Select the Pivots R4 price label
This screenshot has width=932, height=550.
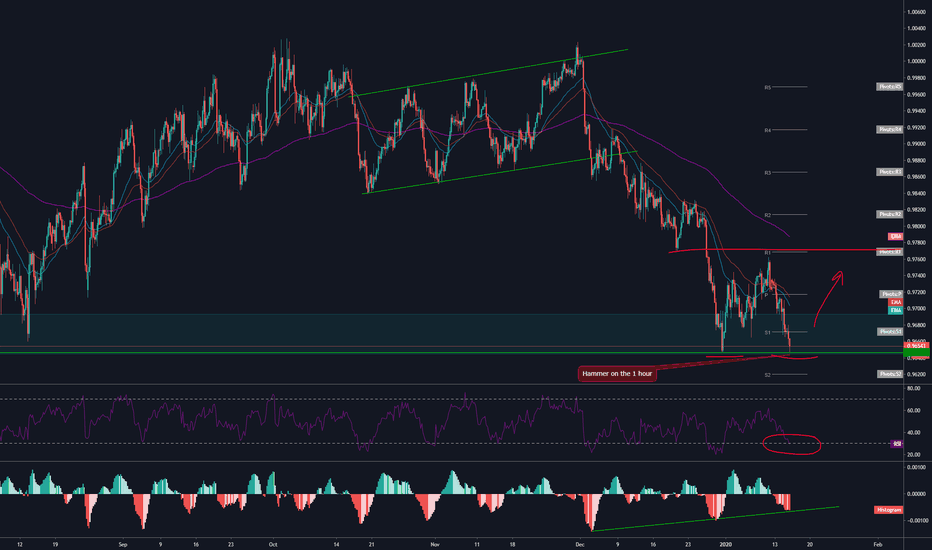tap(890, 129)
